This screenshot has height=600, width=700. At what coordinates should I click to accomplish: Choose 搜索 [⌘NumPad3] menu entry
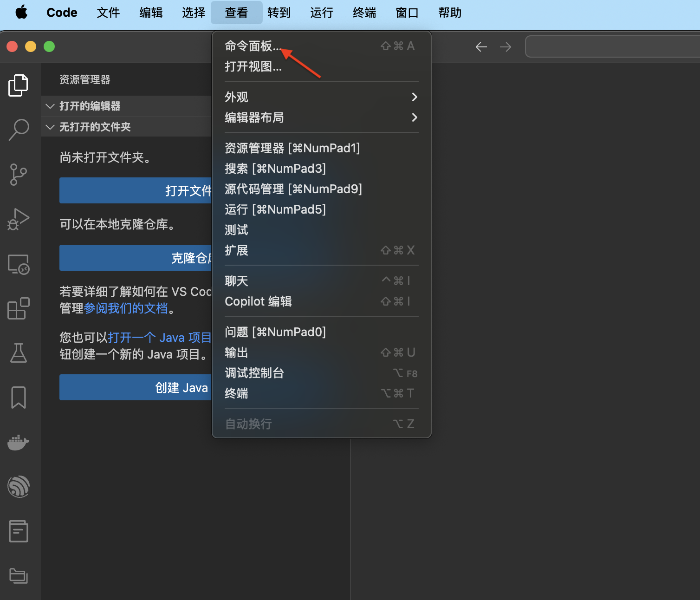(x=322, y=169)
